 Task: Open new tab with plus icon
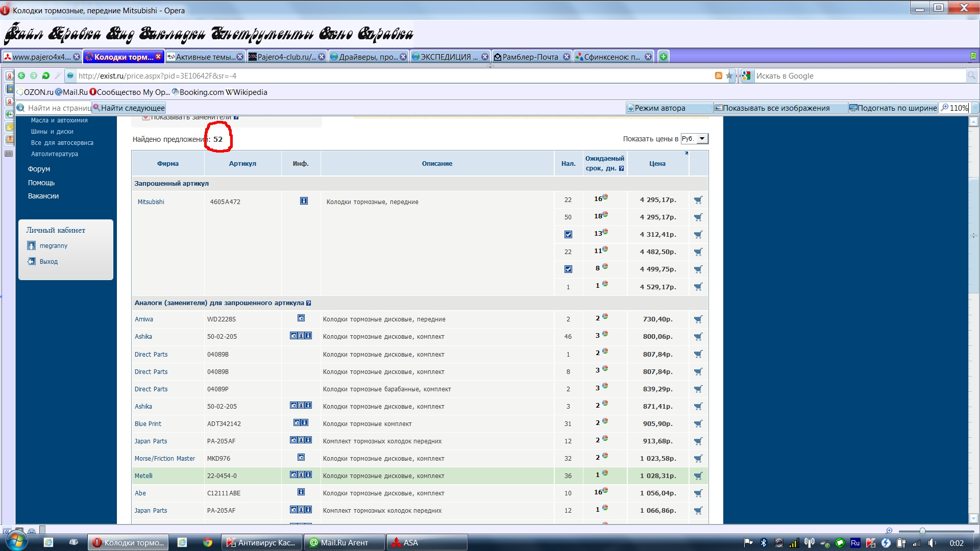pyautogui.click(x=663, y=57)
